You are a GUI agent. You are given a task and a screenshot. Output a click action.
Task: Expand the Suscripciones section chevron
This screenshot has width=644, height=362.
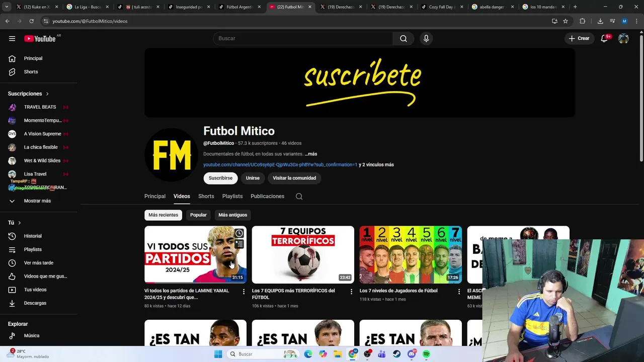coord(47,94)
